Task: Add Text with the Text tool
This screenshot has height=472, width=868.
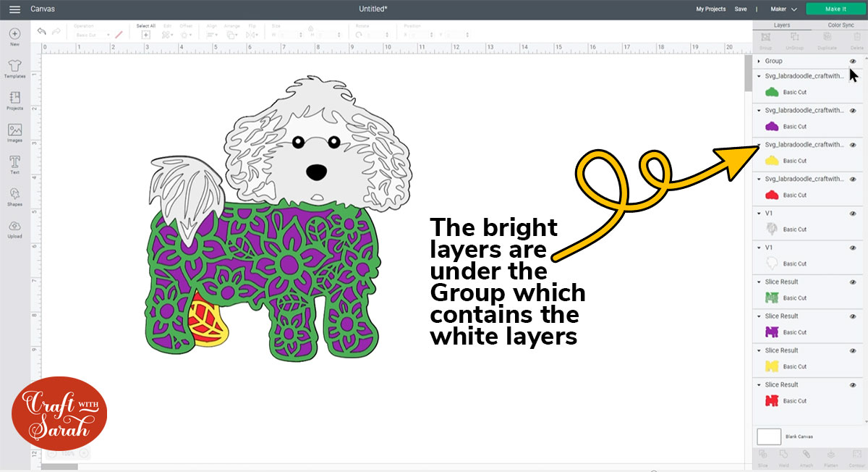Action: tap(15, 164)
